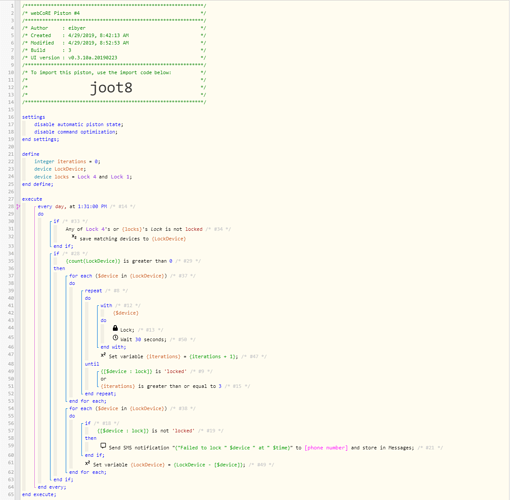The image size is (513, 500).
Task: Click the 'integer iterations = 0' definition
Action: (67, 162)
